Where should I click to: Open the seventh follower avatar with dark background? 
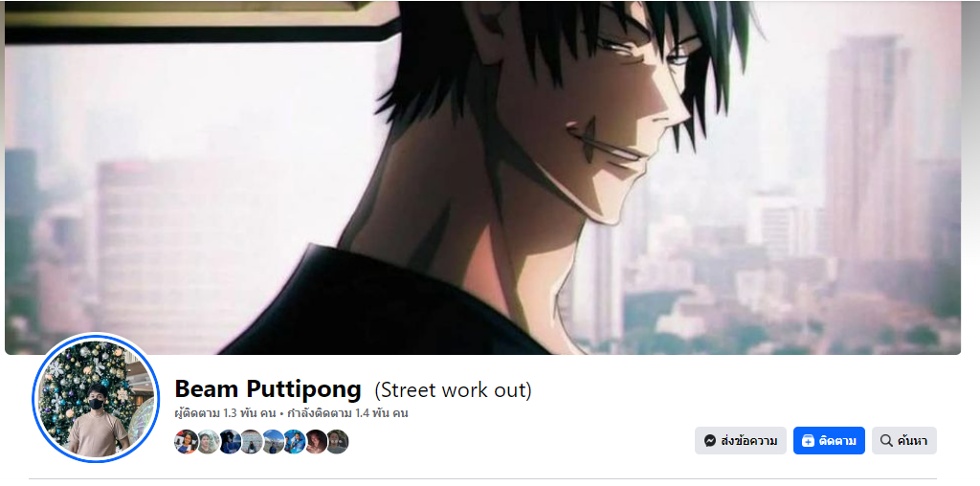pos(316,442)
